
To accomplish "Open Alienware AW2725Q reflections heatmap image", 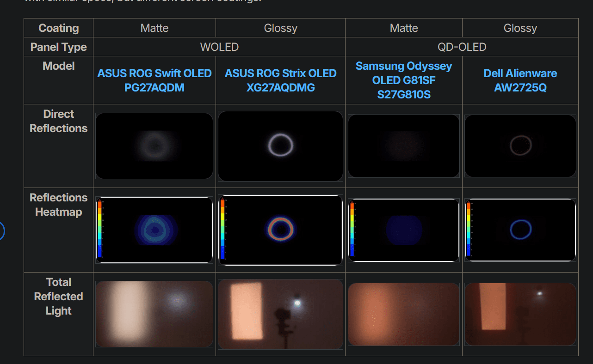I will pos(520,230).
